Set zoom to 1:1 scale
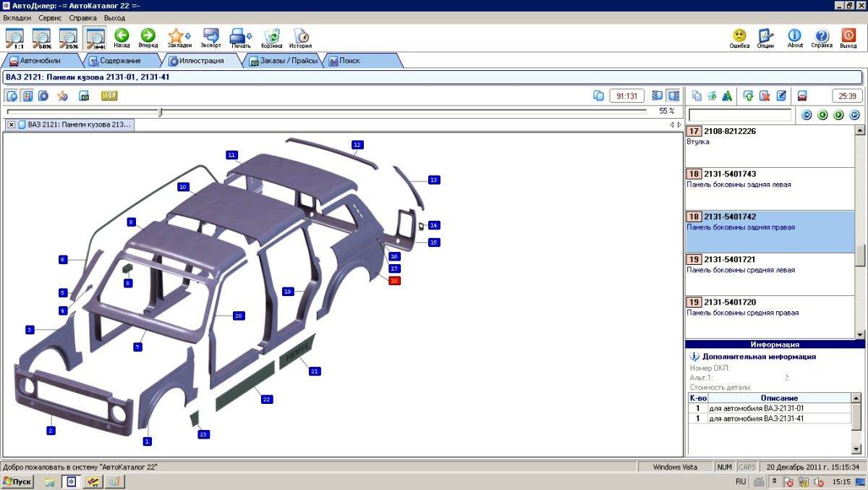Viewport: 868px width, 490px height. coord(14,38)
